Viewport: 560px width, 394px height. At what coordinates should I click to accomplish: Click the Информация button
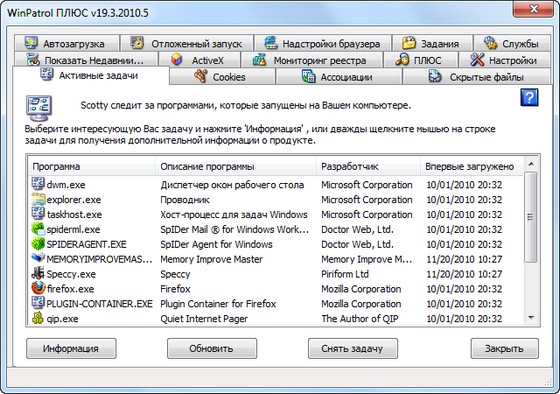tap(71, 348)
